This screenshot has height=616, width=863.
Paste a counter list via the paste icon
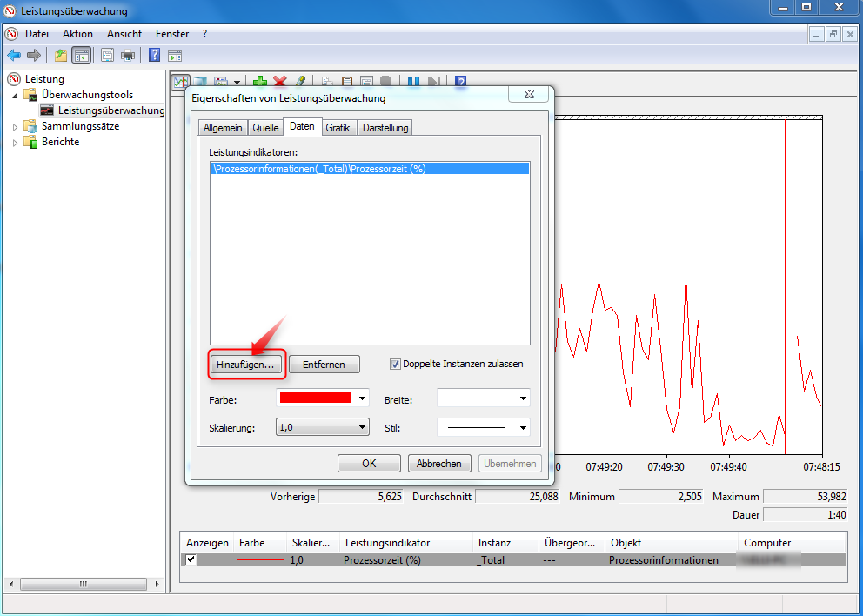(346, 81)
